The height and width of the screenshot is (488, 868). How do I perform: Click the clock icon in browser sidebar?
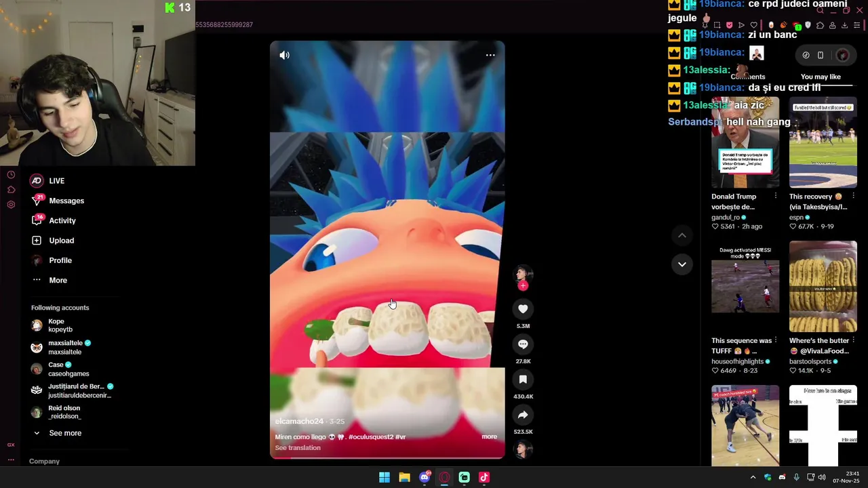tap(11, 175)
